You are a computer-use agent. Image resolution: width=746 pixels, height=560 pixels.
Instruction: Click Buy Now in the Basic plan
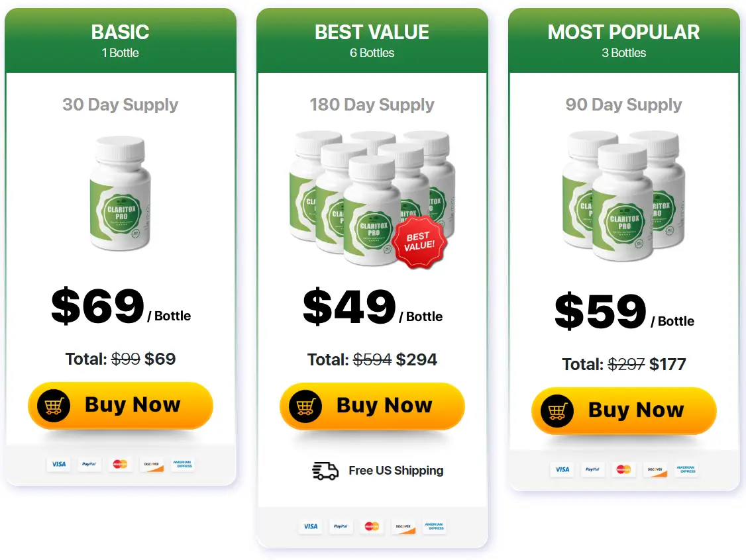click(x=121, y=404)
